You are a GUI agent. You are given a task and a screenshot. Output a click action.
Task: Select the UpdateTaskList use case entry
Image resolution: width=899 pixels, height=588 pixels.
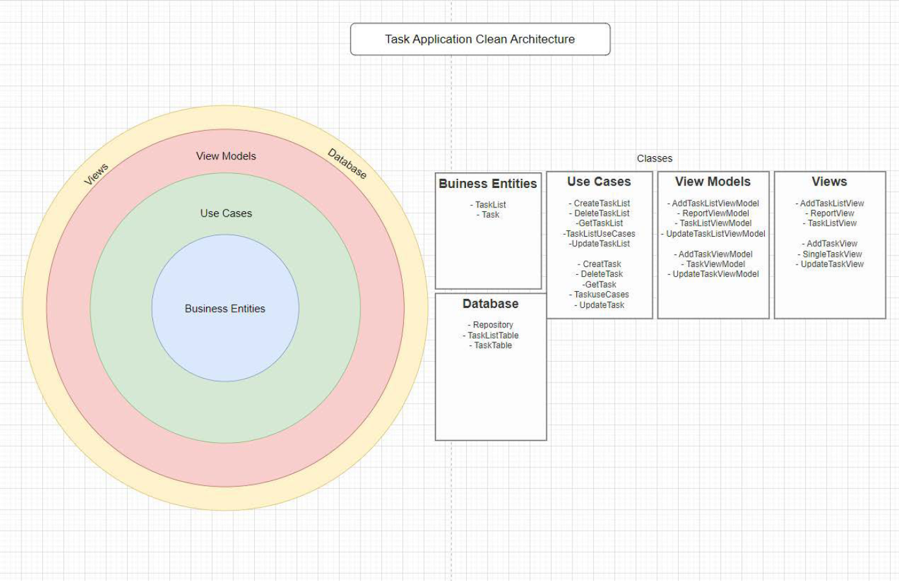click(600, 244)
